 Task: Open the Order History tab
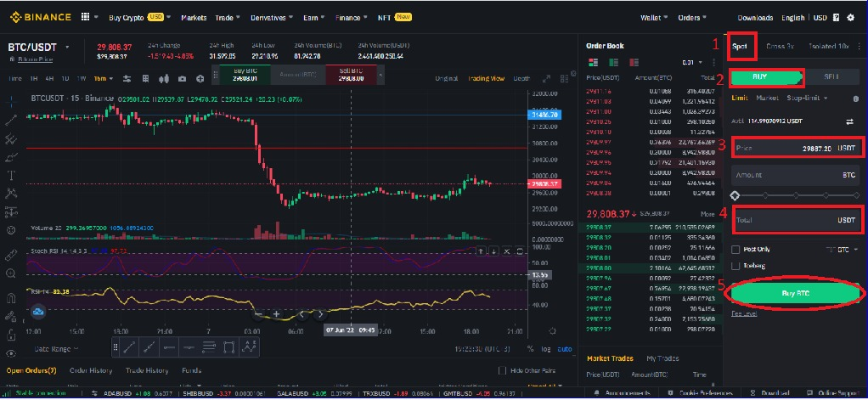[x=91, y=370]
